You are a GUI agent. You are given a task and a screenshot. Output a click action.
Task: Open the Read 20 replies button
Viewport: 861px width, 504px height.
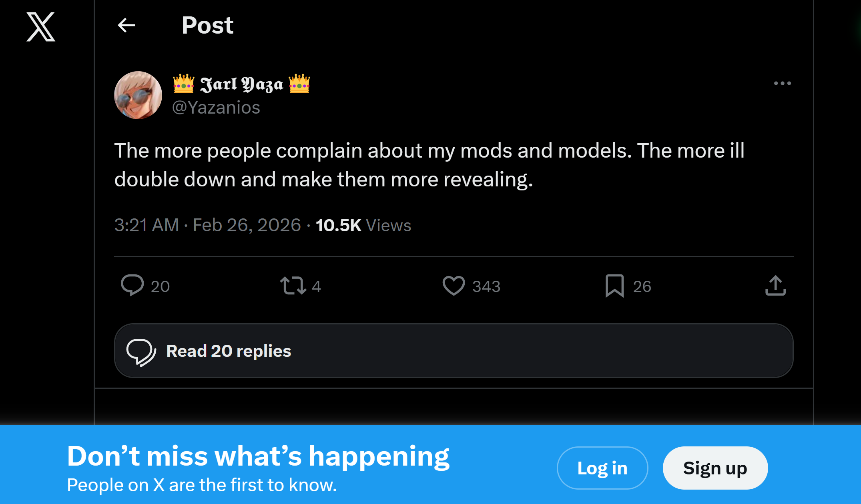tap(454, 351)
